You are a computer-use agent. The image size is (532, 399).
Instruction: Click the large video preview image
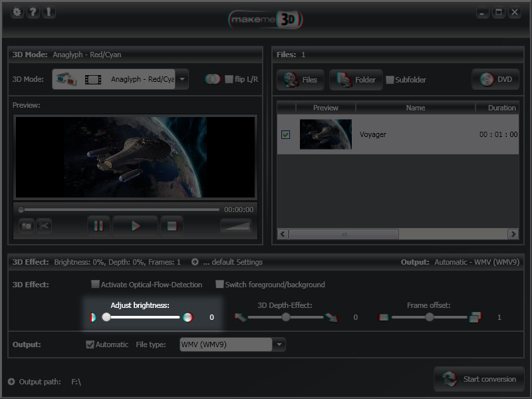point(136,157)
